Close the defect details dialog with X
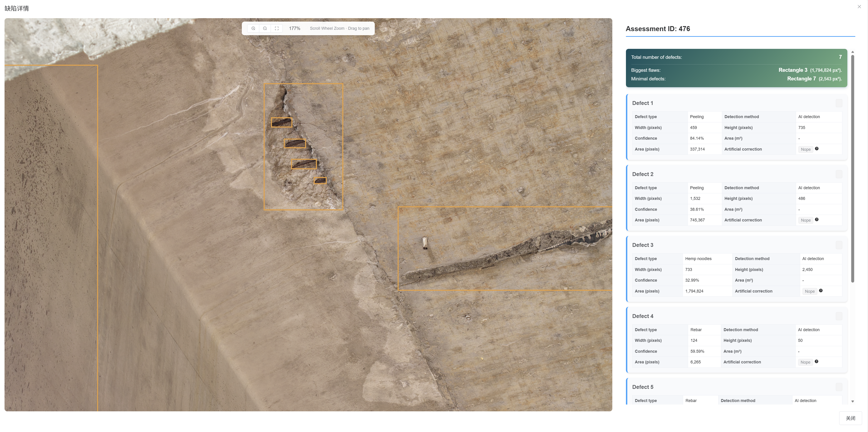This screenshot has width=868, height=432. (859, 7)
